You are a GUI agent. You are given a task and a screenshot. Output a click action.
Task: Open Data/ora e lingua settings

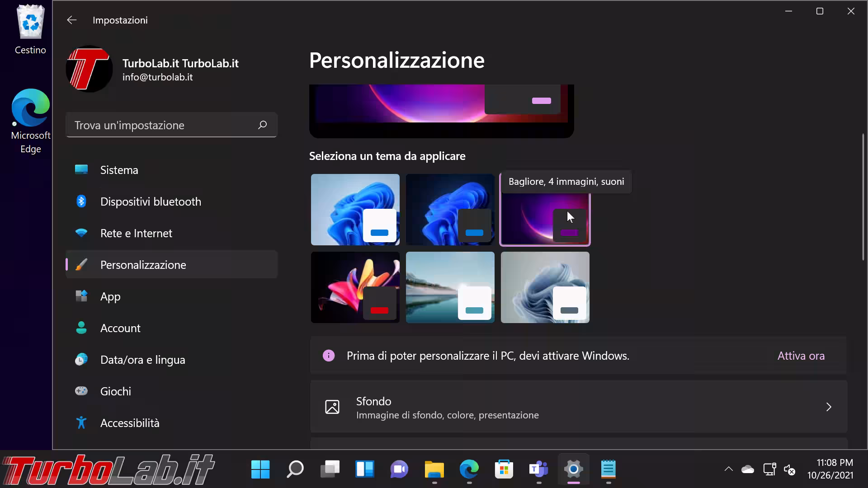coord(142,360)
